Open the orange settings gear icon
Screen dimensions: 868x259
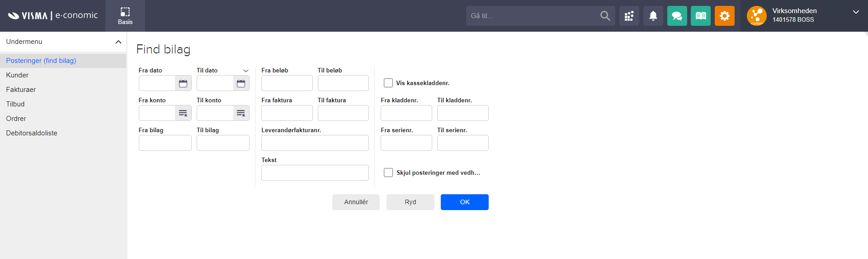point(724,16)
